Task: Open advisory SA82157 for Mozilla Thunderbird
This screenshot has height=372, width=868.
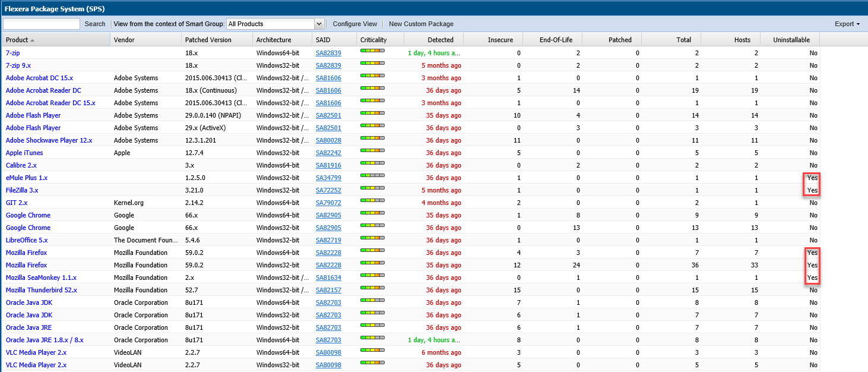Action: pos(328,290)
